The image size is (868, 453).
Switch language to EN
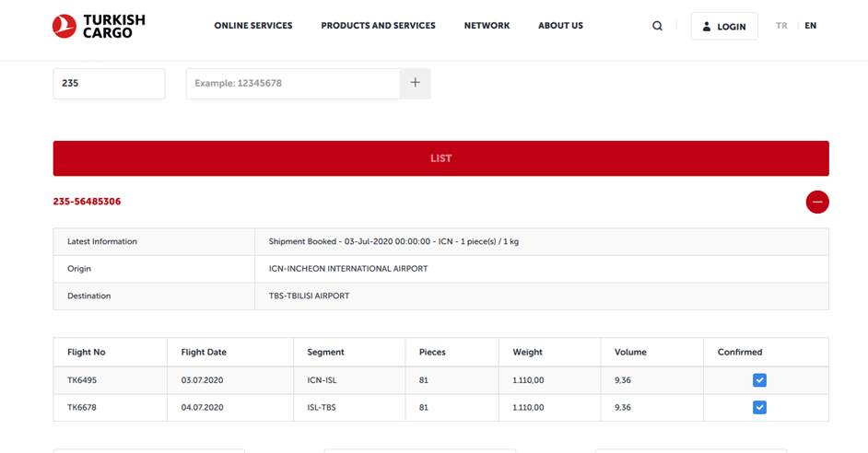810,26
